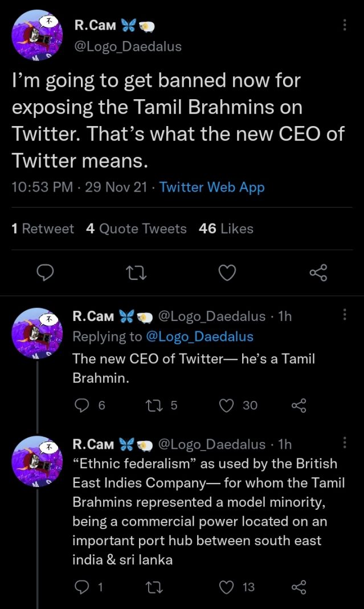The height and width of the screenshot is (609, 364).
Task: Like the main tweet with heart icon
Action: [x=227, y=274]
